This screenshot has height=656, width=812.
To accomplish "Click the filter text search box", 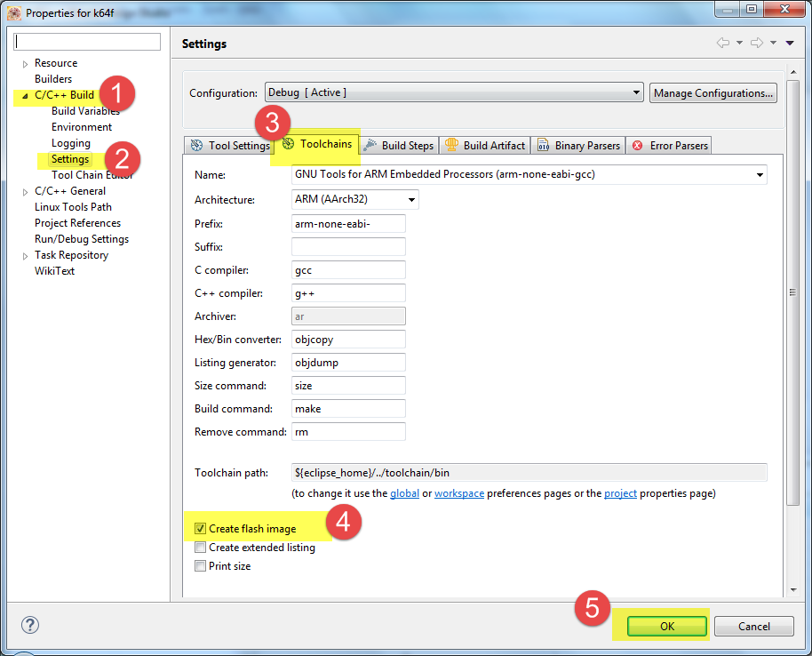I will click(87, 42).
